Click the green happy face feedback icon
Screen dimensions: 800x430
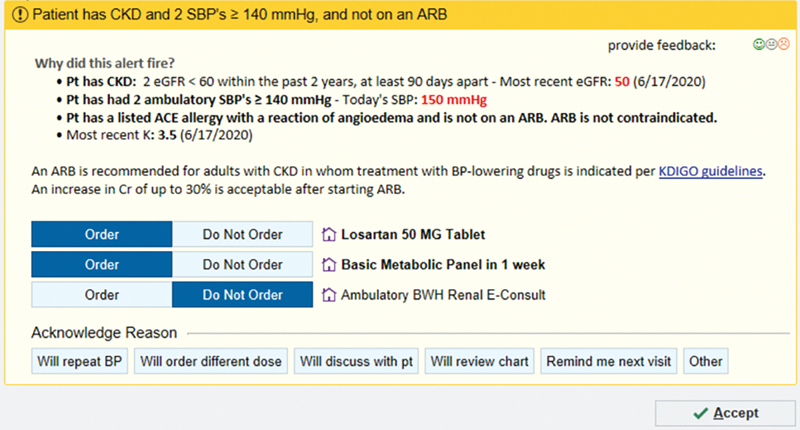click(759, 45)
